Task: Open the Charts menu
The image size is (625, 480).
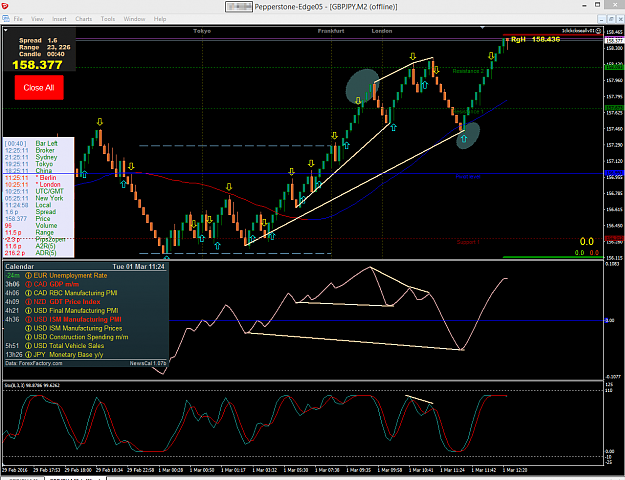Action: tap(83, 19)
